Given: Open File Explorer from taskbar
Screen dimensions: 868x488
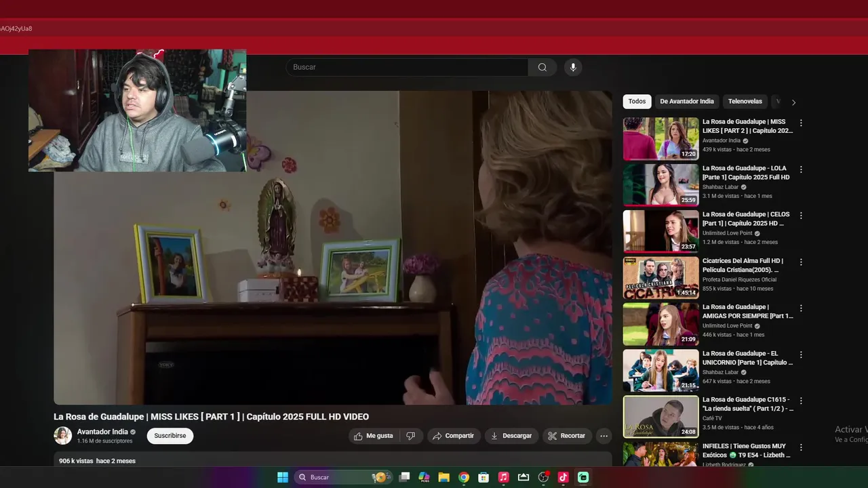Looking at the screenshot, I should [x=444, y=477].
